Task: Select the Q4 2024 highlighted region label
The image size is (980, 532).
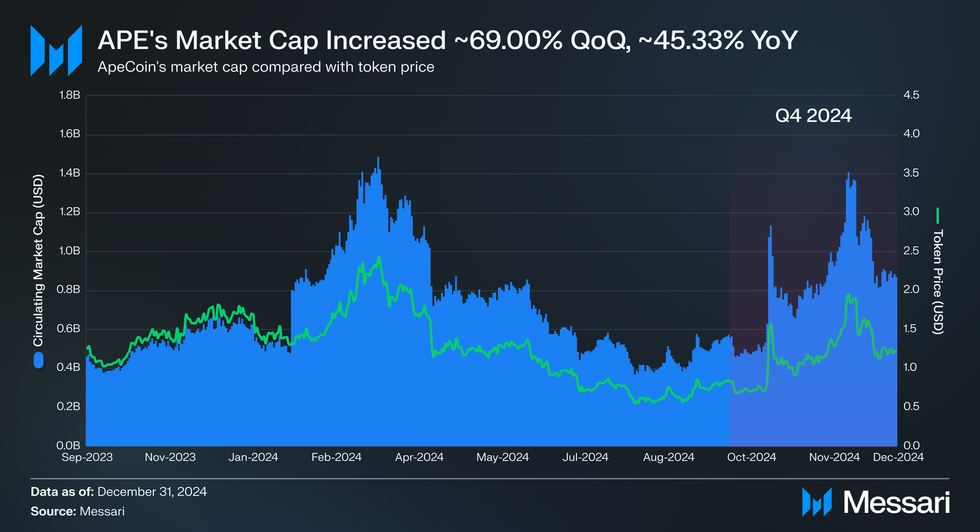Action: coord(813,116)
